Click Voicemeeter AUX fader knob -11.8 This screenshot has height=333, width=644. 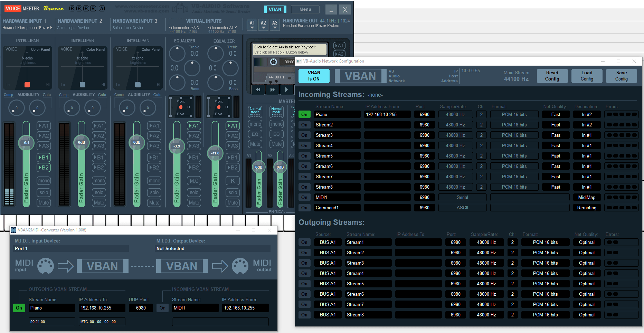click(215, 153)
